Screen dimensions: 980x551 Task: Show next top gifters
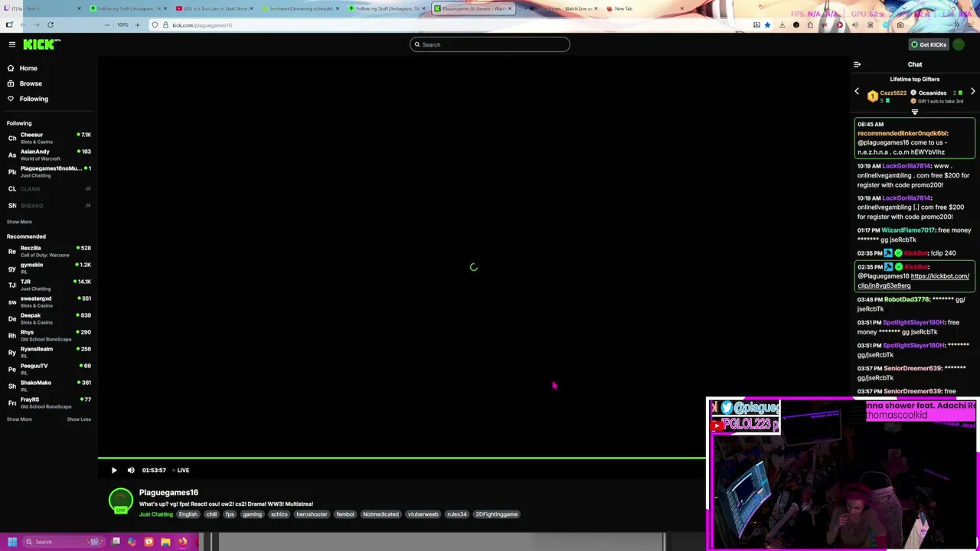(972, 92)
